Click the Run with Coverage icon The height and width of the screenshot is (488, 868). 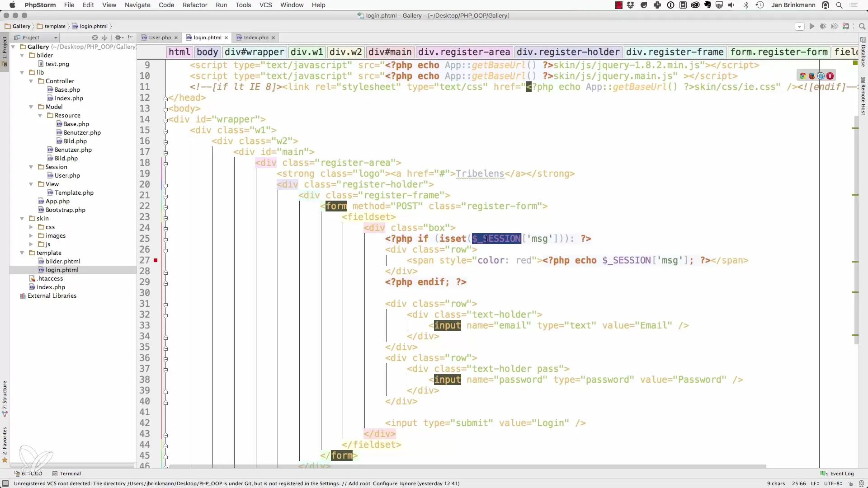835,26
